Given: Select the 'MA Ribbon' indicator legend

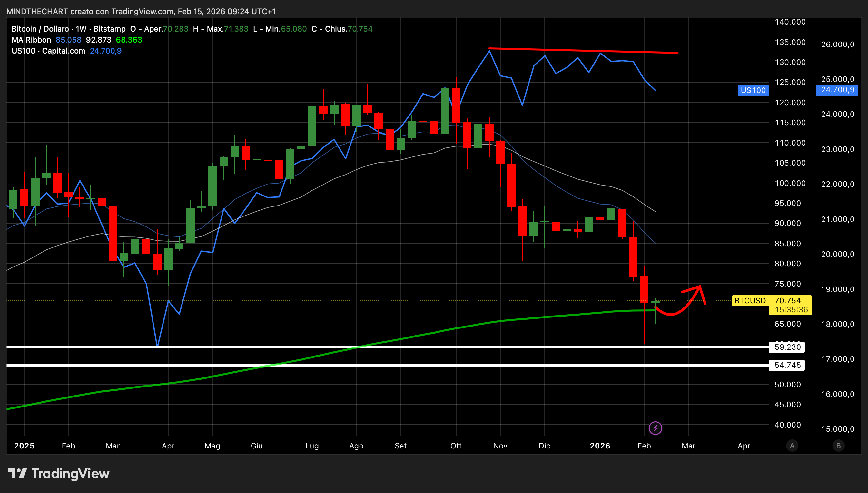Looking at the screenshot, I should tap(31, 40).
